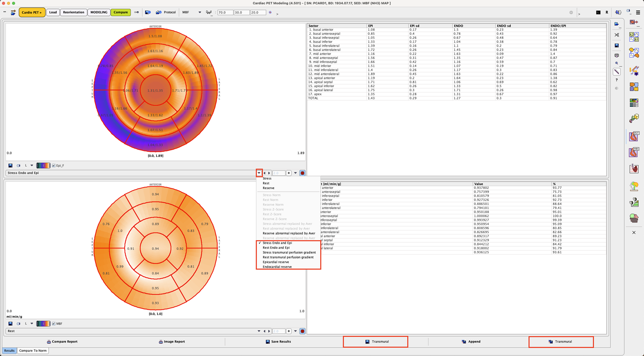Click the upper plot color bar swatch

(43, 166)
